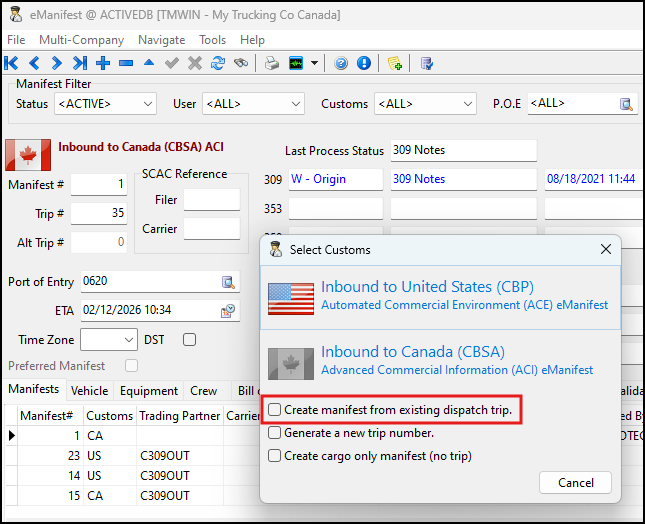Switch to the Manifests tab
This screenshot has height=524, width=645.
(34, 389)
